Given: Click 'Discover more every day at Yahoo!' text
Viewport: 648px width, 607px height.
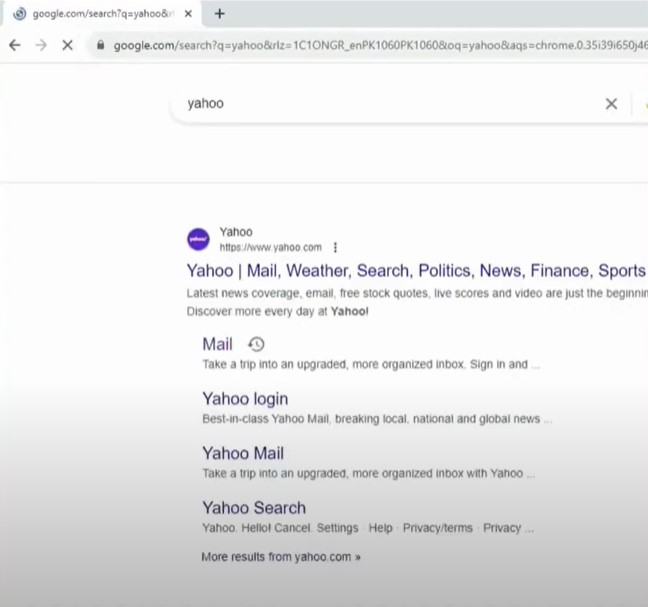Looking at the screenshot, I should tap(277, 312).
